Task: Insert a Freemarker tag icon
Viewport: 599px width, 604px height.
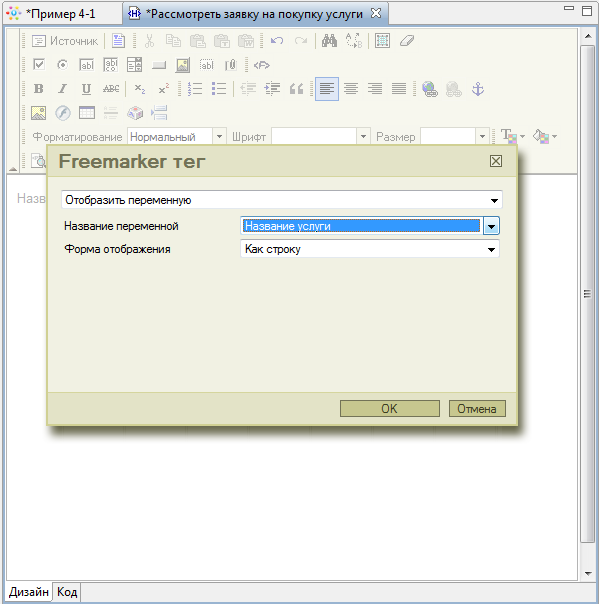Action: point(262,65)
